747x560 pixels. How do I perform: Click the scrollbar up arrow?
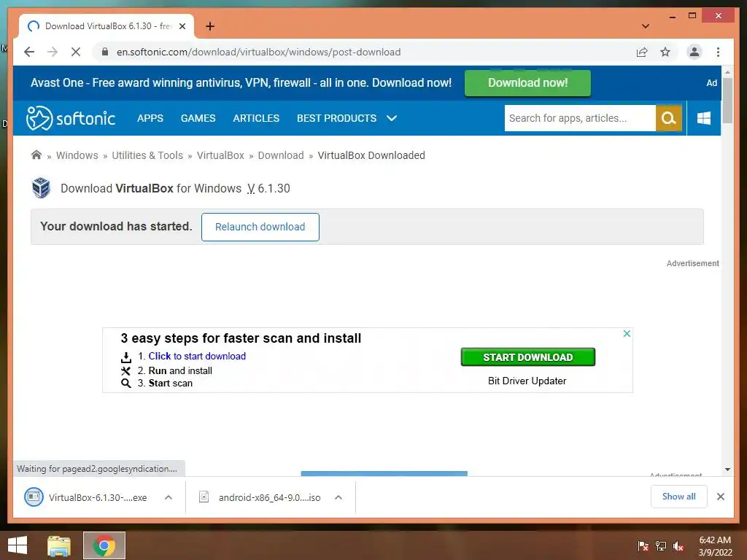[727, 72]
